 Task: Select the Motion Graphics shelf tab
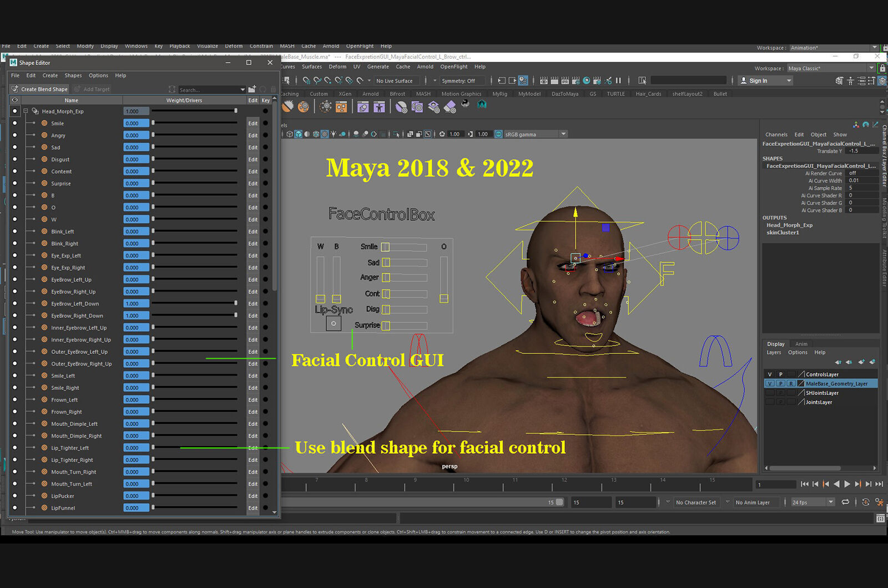(x=461, y=94)
